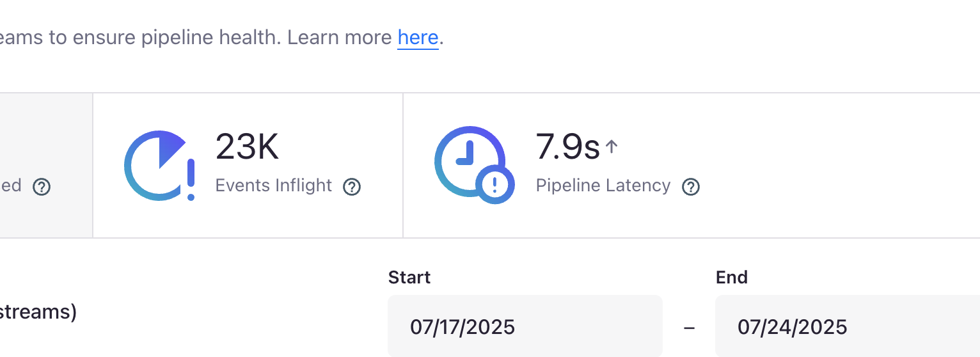Select the grey highlighted metric card on left

tap(46, 165)
